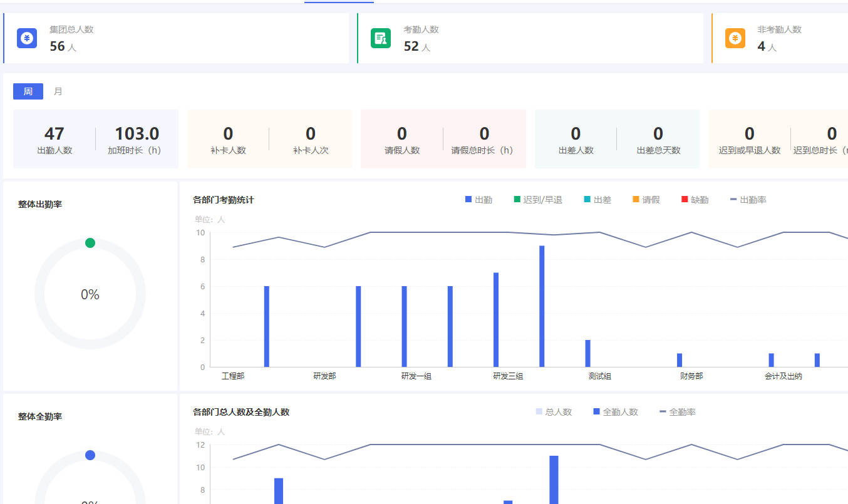Screen dimensions: 848x504
Task: Click the 4 人 non-attendance value
Action: click(x=767, y=46)
